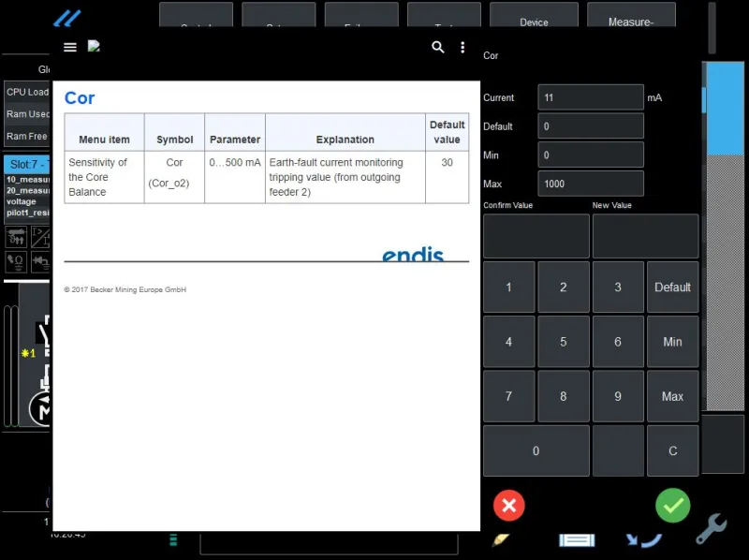This screenshot has height=560, width=749.
Task: Click the Cor (Cor_o2) symbol cell
Action: pyautogui.click(x=174, y=177)
